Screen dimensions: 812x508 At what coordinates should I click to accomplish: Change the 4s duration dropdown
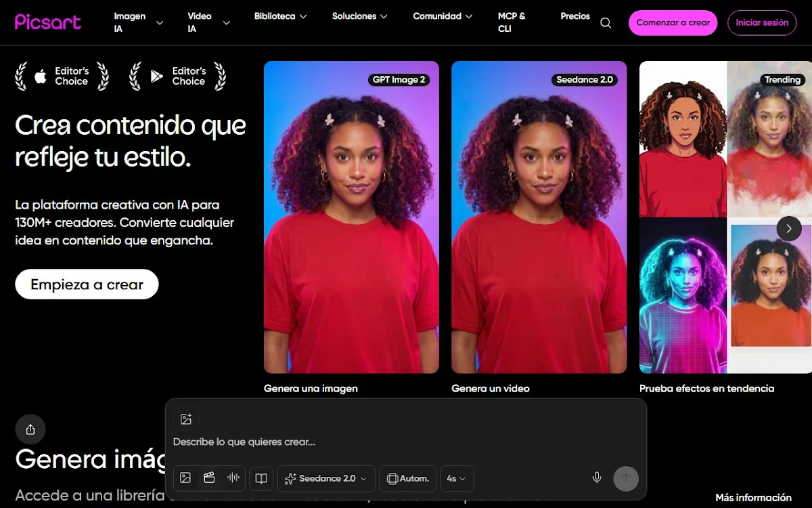(x=457, y=478)
